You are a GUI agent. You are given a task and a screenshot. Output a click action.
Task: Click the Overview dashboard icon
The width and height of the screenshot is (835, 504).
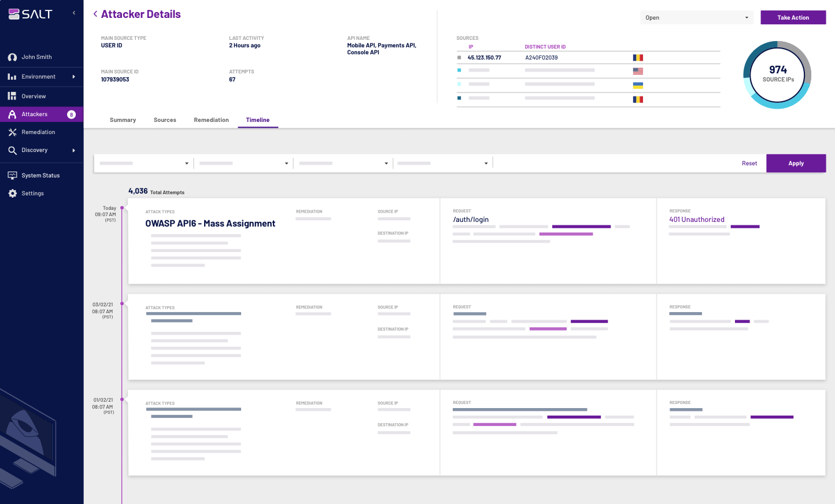coord(12,96)
